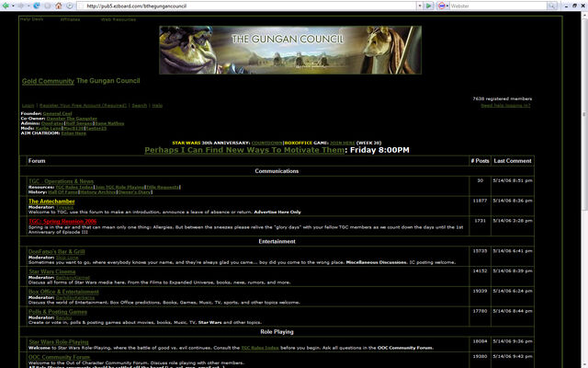Click the grayed Forward arrow button
The image size is (588, 368).
[21, 6]
